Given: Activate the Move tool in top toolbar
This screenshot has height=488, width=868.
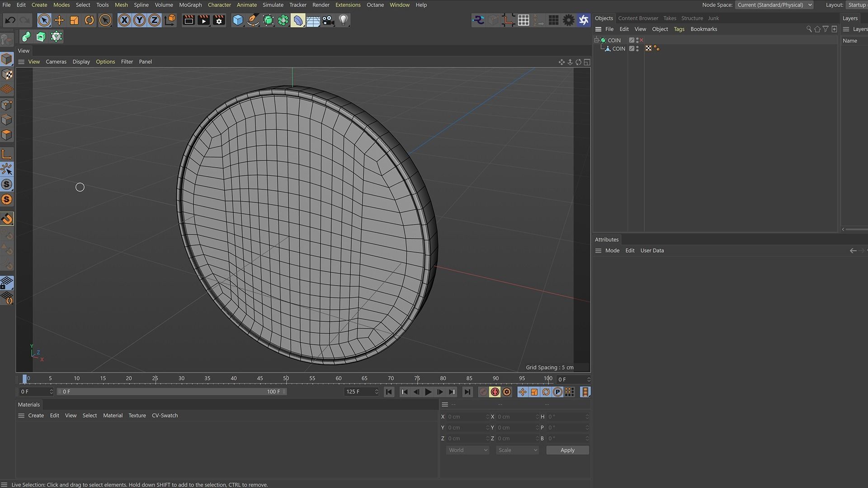Looking at the screenshot, I should (59, 20).
